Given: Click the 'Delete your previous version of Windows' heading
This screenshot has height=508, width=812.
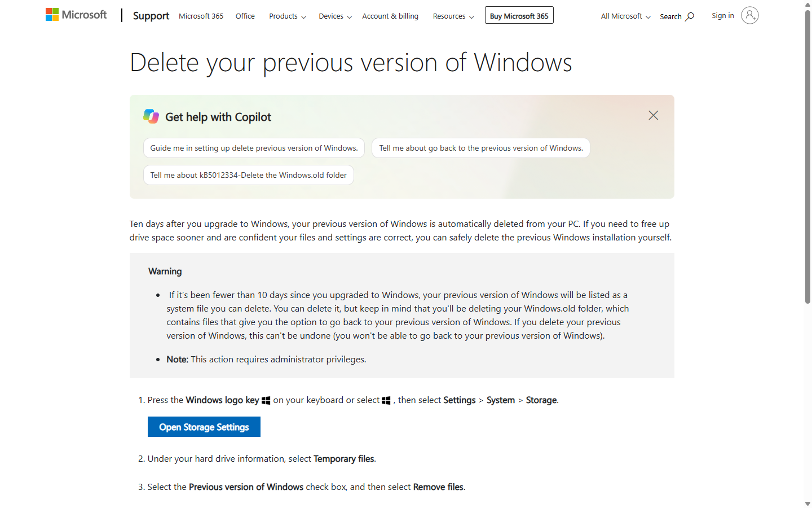Looking at the screenshot, I should [351, 62].
